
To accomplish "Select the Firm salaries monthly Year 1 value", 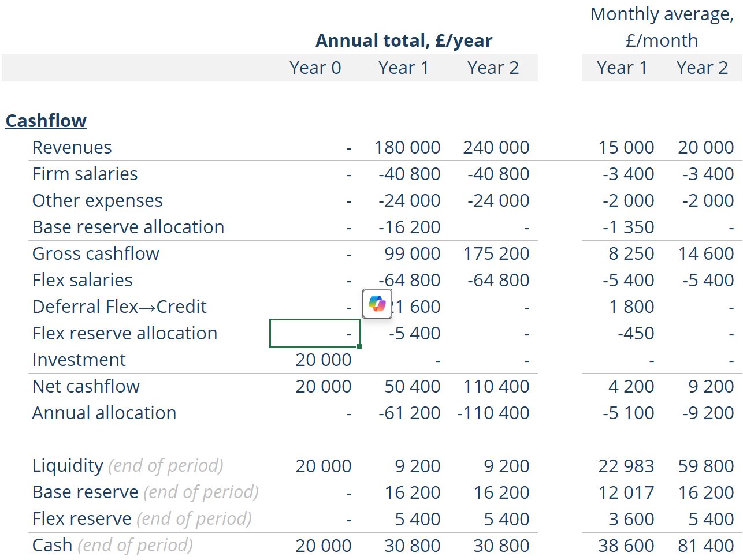I will (628, 174).
